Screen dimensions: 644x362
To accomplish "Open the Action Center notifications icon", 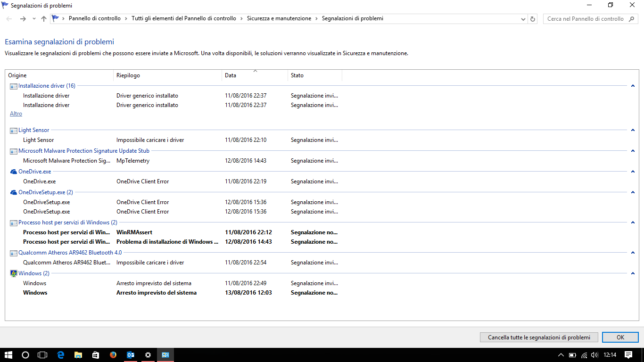I will point(628,354).
